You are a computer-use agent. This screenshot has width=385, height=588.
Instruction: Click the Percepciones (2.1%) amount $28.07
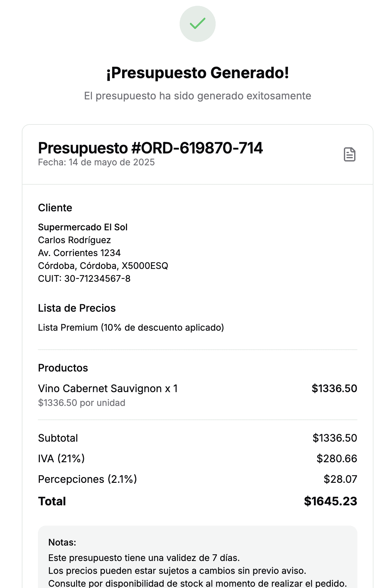340,479
